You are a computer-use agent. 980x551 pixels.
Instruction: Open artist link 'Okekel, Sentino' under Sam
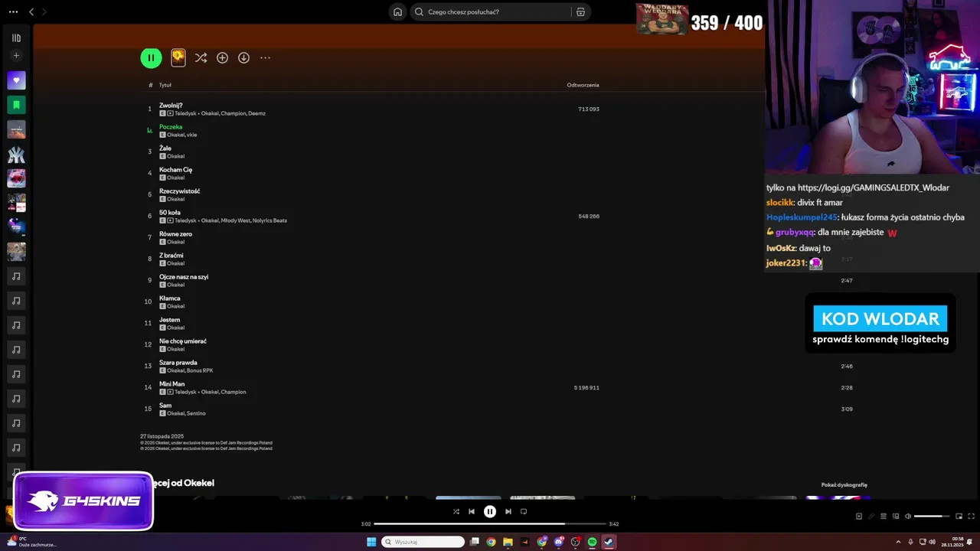pyautogui.click(x=186, y=413)
